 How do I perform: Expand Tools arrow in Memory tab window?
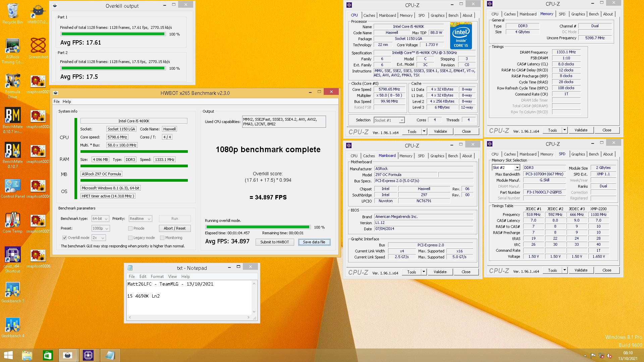pyautogui.click(x=565, y=130)
